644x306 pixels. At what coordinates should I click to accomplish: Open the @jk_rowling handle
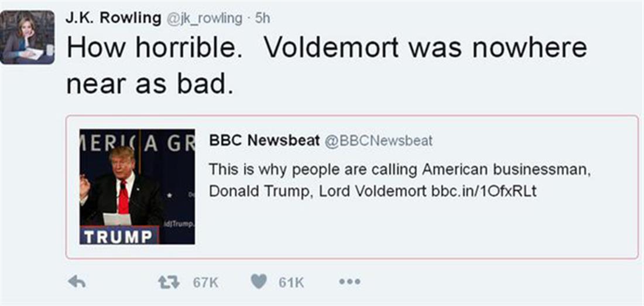(x=204, y=19)
